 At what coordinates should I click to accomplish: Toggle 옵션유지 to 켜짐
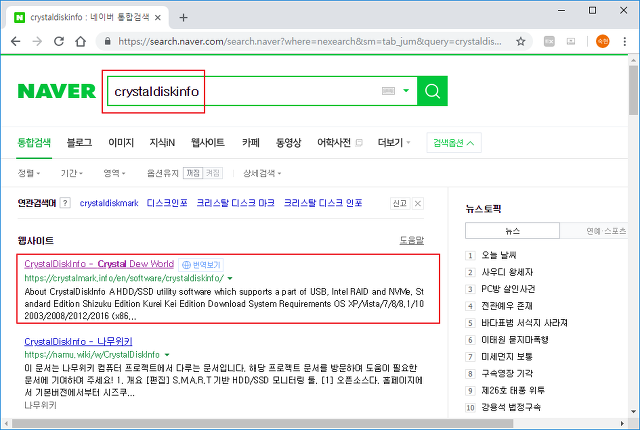(x=212, y=173)
